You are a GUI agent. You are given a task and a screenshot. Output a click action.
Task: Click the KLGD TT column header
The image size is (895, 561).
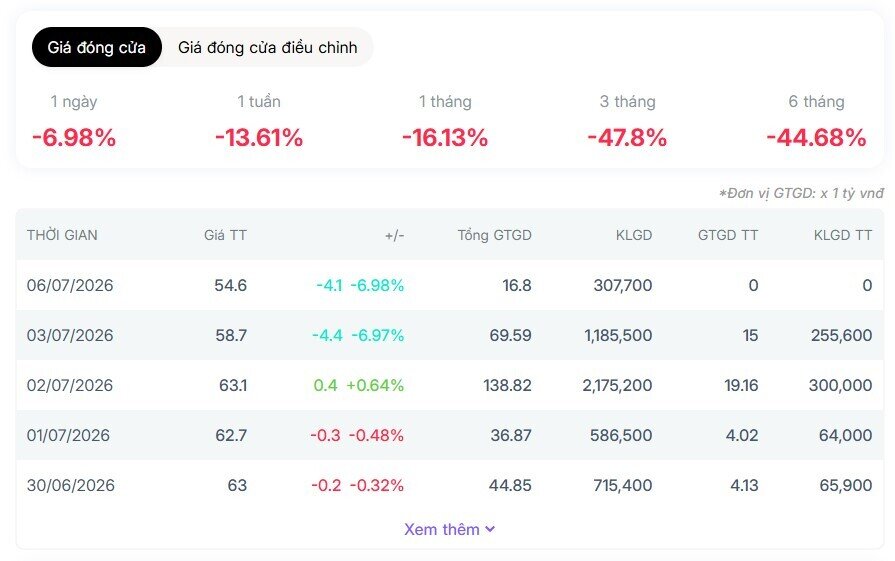(x=843, y=235)
